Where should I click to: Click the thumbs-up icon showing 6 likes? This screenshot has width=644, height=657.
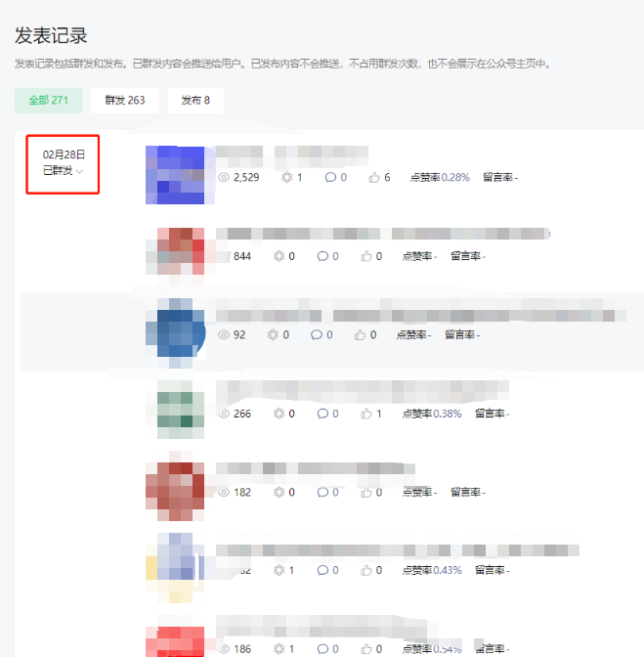pos(374,177)
